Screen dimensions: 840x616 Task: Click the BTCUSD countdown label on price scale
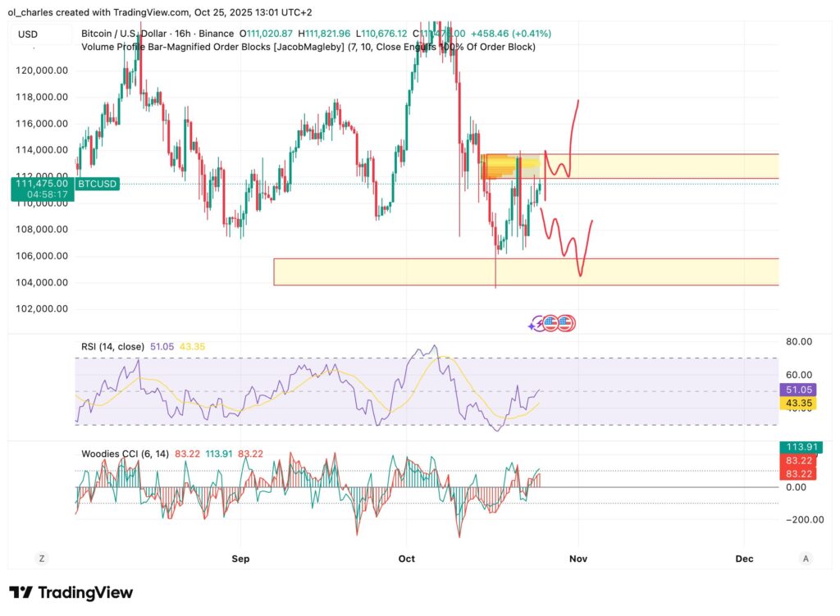coord(41,189)
